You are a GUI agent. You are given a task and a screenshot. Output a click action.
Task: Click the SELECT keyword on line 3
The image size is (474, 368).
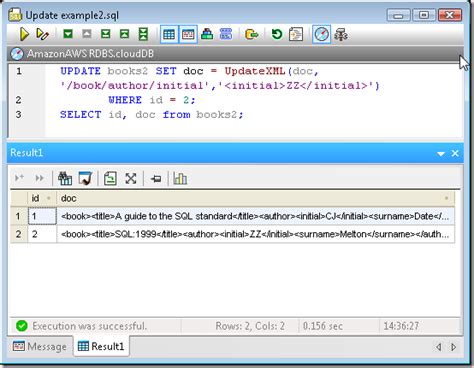81,114
